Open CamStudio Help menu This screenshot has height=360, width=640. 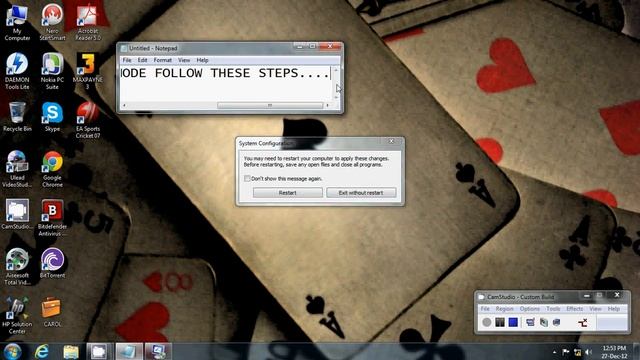point(613,309)
